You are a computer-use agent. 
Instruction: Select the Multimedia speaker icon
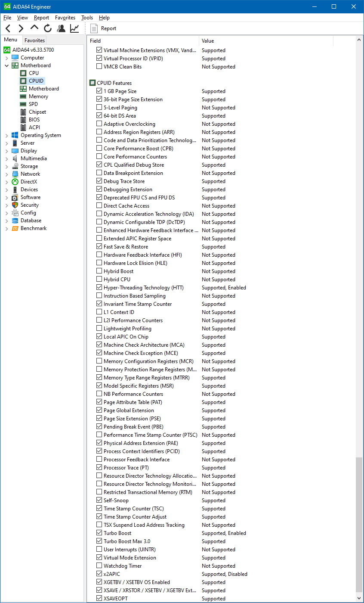15,159
